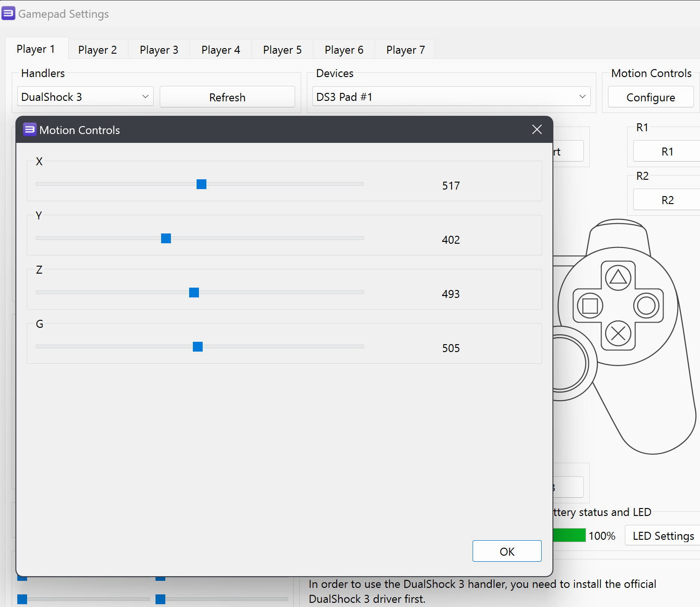Open LED Settings
Screen dimensions: 700x607
(x=663, y=536)
